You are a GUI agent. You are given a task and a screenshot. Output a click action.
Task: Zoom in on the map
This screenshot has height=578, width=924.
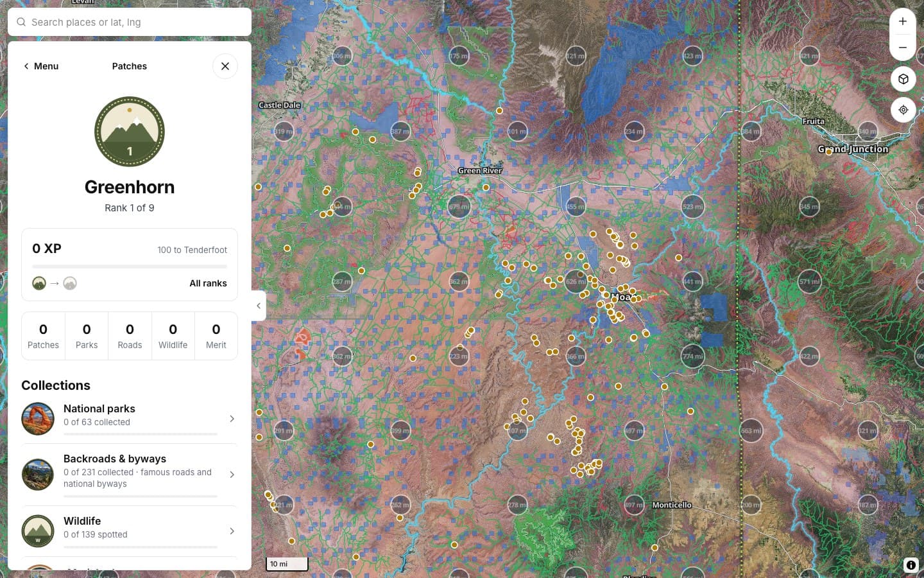903,21
